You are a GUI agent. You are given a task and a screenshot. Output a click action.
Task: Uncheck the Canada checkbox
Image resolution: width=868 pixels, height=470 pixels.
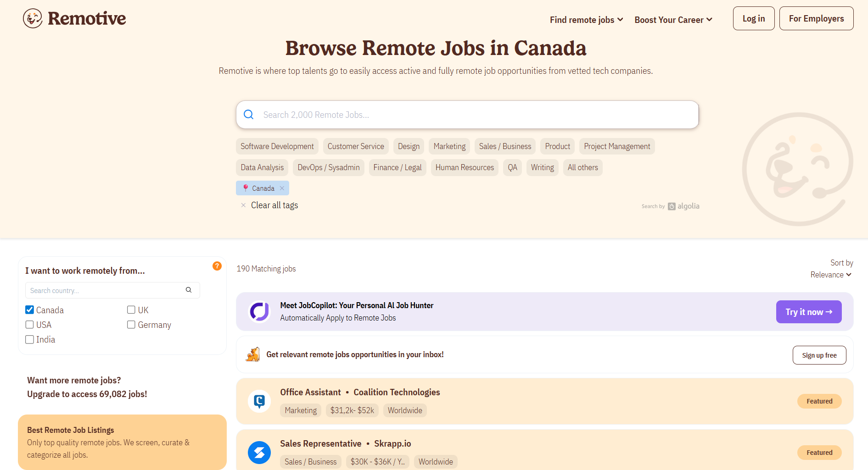(x=30, y=310)
